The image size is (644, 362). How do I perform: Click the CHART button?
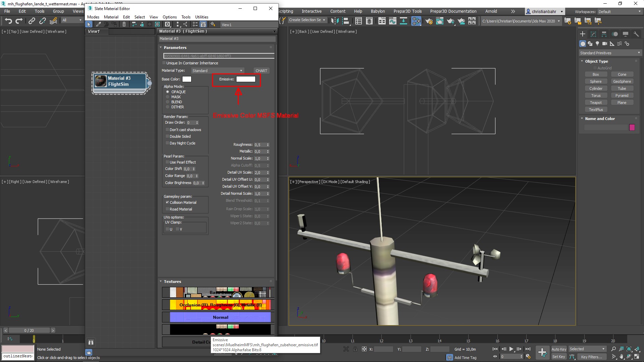(261, 71)
